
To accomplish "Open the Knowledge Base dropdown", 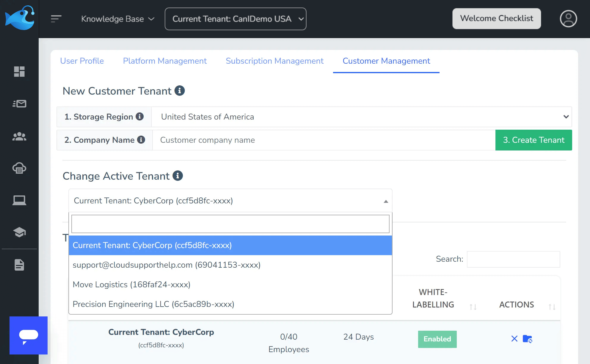I will click(x=118, y=19).
